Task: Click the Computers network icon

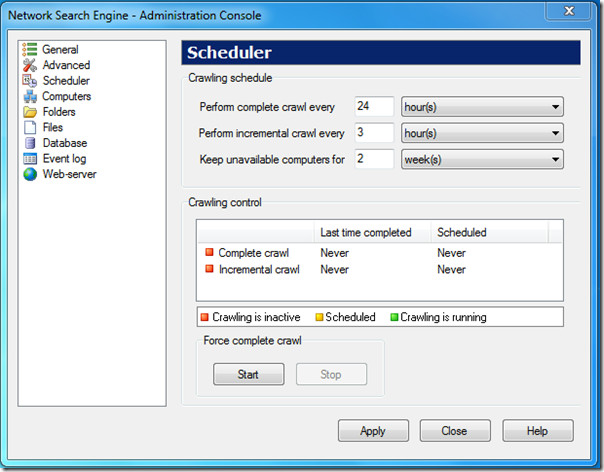Action: 30,96
